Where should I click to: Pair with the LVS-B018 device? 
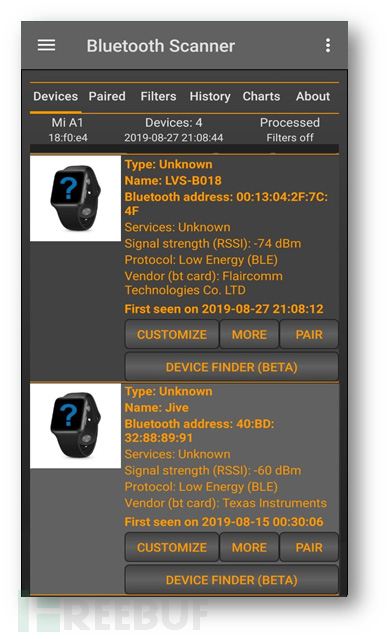309,335
